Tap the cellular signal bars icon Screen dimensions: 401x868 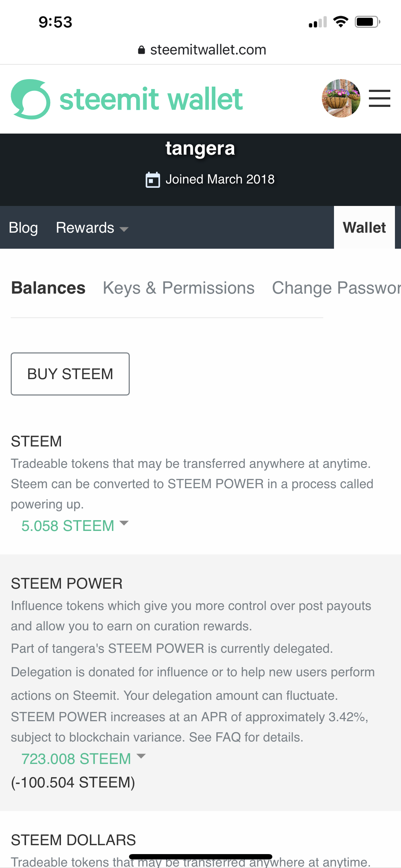(x=318, y=22)
